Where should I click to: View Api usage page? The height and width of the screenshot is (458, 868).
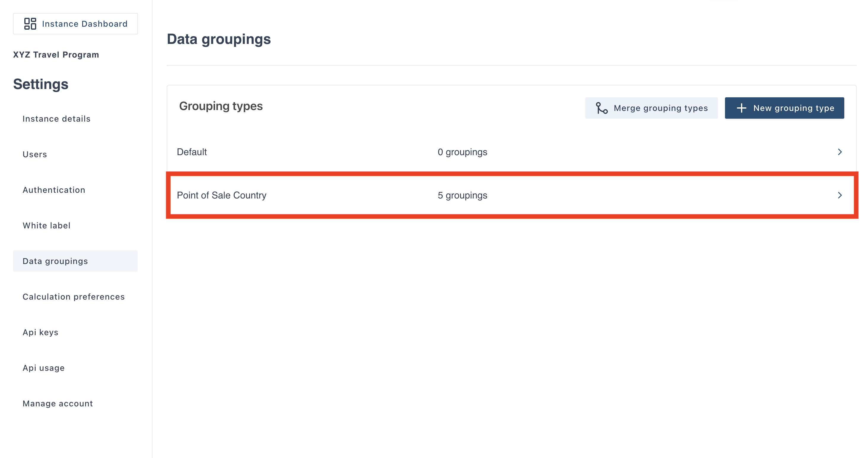(44, 368)
